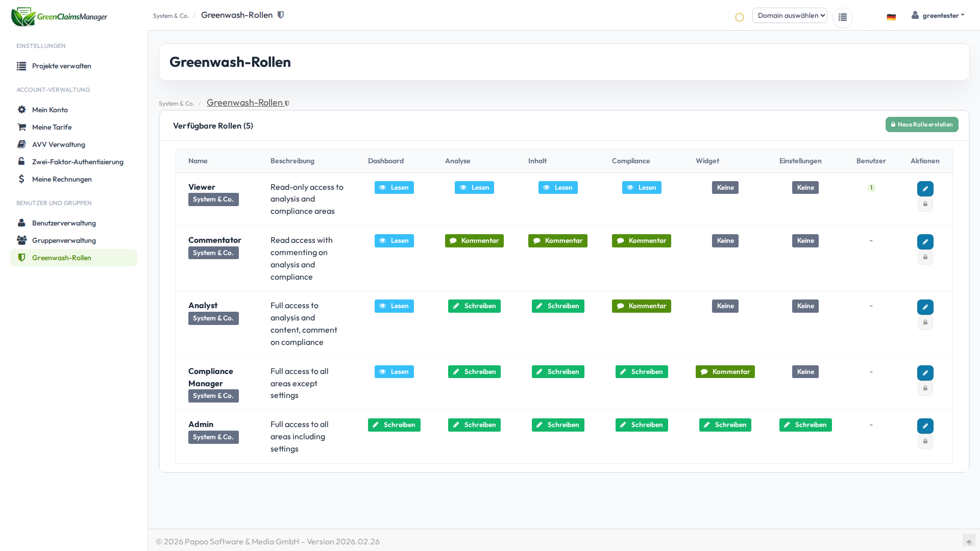Click the Viewer user count badge '1'
Image resolution: width=980 pixels, height=551 pixels.
tap(871, 188)
